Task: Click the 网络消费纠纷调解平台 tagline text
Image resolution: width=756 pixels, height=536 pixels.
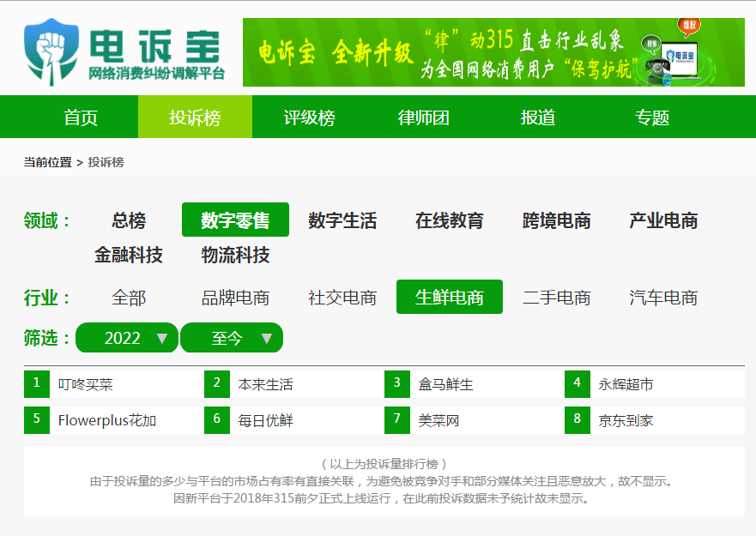Action: click(157, 73)
